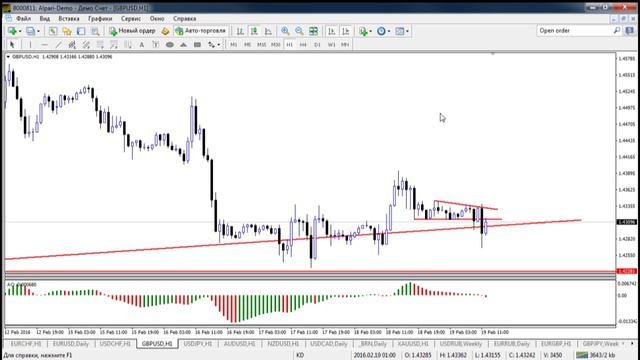The height and width of the screenshot is (360, 640).
Task: Switch timeframe to D1
Action: click(317, 44)
